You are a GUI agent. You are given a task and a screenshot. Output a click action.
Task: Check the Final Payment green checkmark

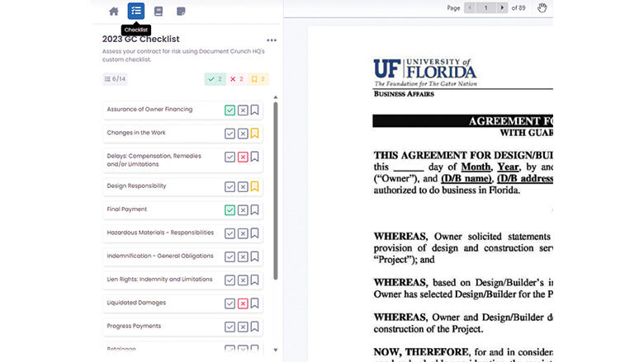230,210
